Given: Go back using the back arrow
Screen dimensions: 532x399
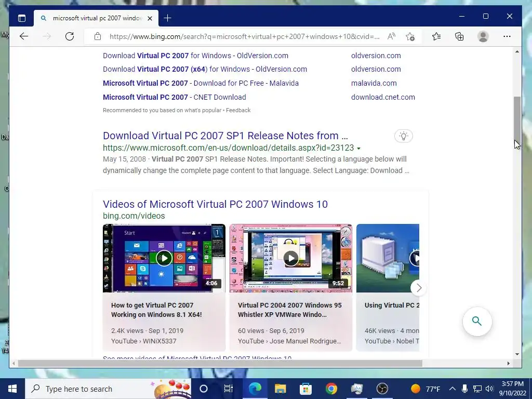Looking at the screenshot, I should pyautogui.click(x=24, y=36).
